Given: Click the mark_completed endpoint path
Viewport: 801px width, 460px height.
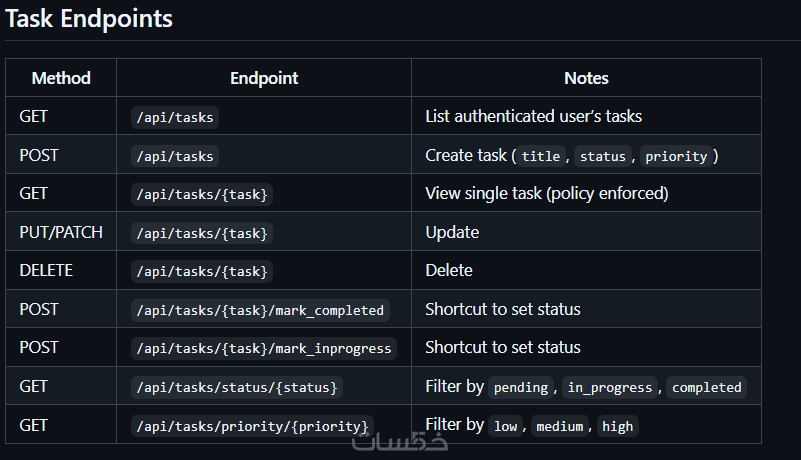Looking at the screenshot, I should [x=259, y=310].
